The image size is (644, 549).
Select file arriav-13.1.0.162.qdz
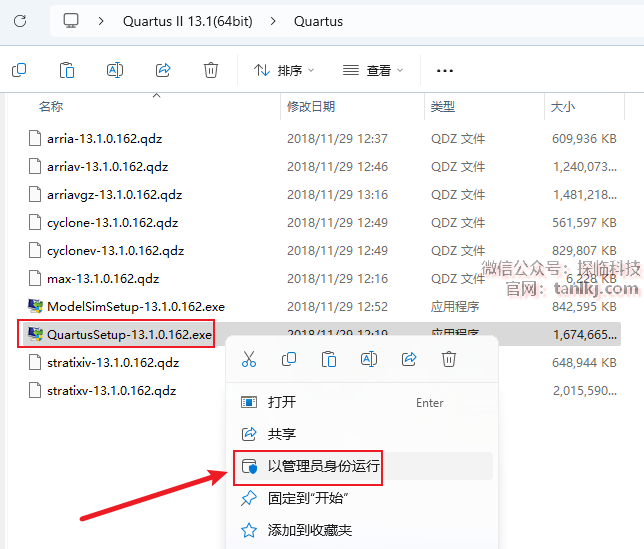point(108,167)
